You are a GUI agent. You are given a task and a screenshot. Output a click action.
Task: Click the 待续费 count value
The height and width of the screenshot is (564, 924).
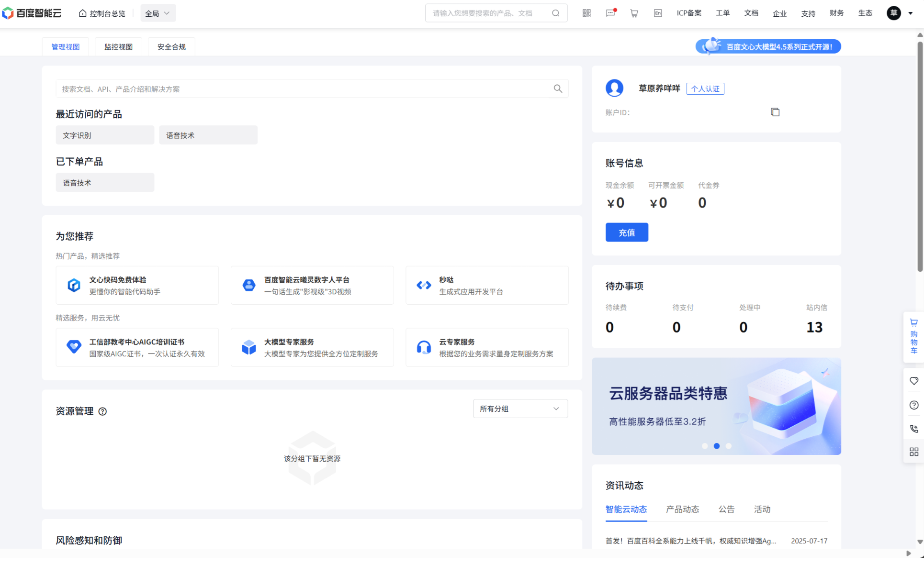click(609, 327)
